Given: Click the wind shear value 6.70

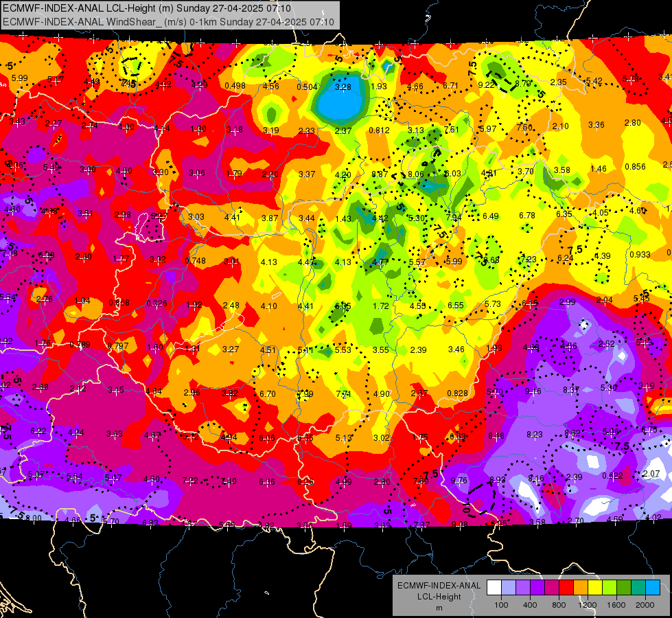Looking at the screenshot, I should (x=268, y=393).
